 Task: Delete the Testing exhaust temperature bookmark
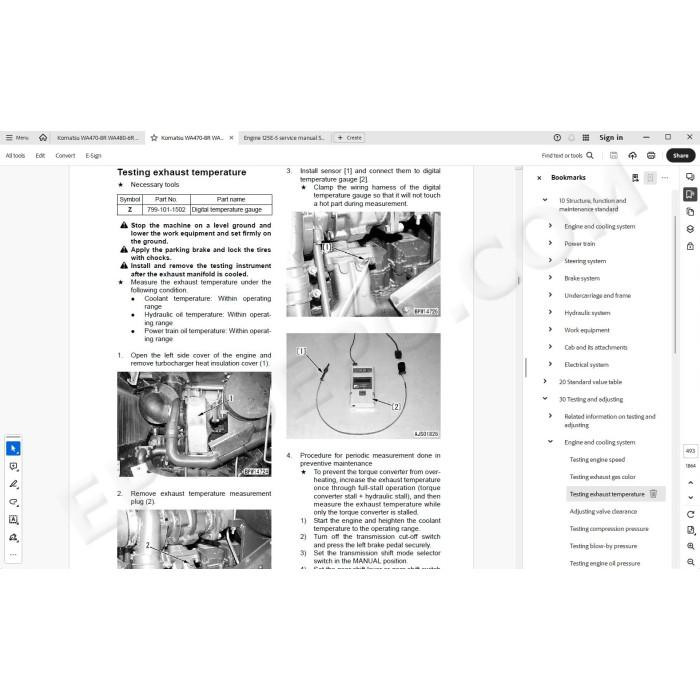click(x=653, y=494)
